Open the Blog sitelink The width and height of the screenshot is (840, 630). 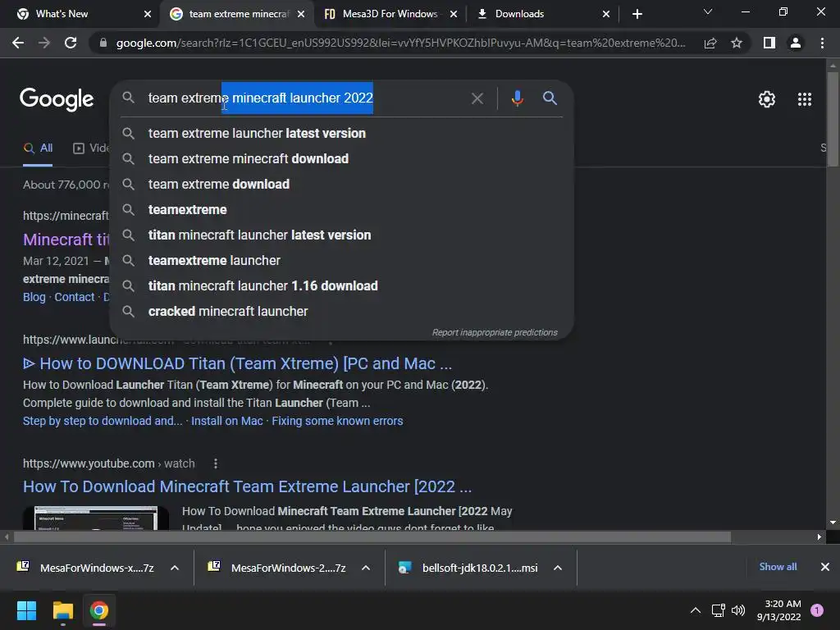pos(34,297)
